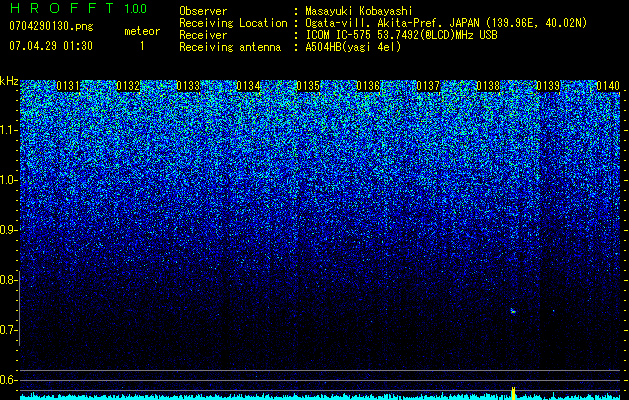Click the 0.8 kHz axis label
This screenshot has width=629, height=400.
(8, 280)
